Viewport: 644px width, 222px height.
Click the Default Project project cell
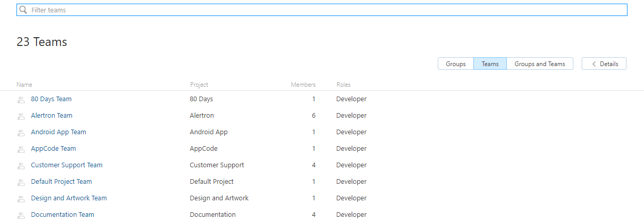(x=211, y=182)
